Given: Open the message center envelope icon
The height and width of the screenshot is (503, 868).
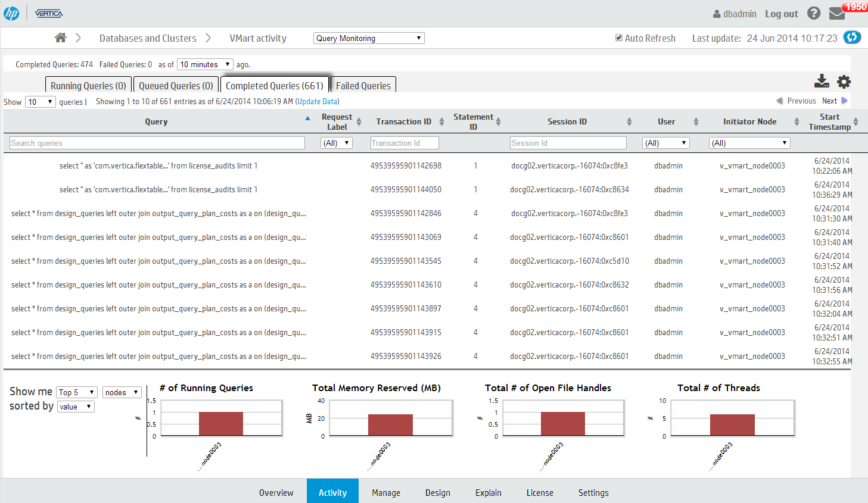Looking at the screenshot, I should pos(837,14).
